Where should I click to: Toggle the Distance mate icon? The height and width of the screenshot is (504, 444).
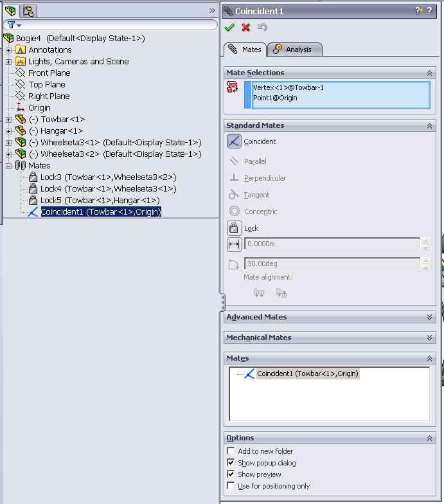[234, 244]
